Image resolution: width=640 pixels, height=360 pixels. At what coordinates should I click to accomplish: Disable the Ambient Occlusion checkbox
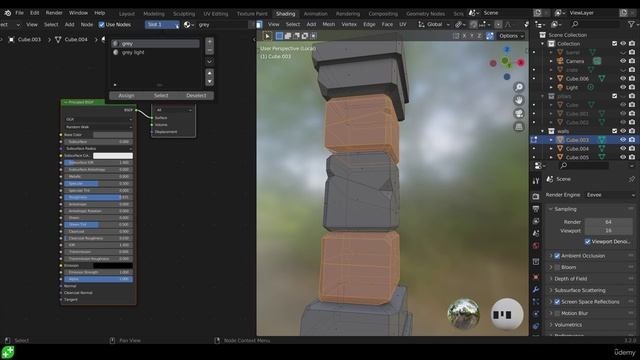click(x=557, y=256)
